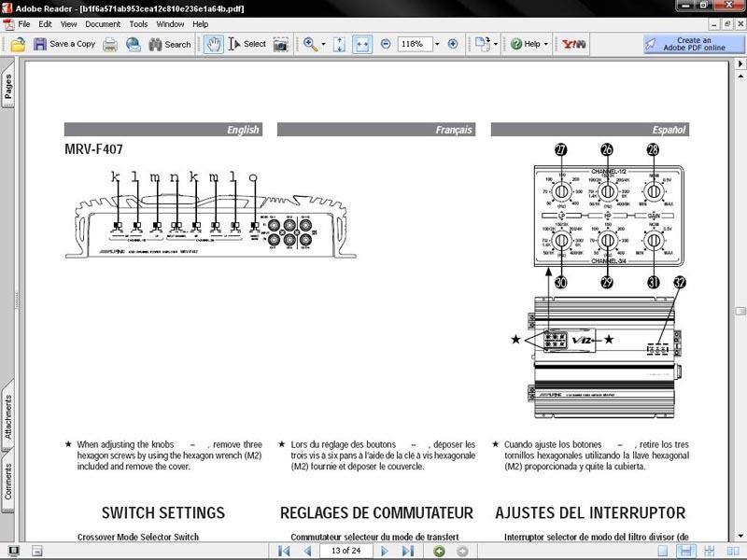Open the zoom percentage dropdown arrow
Image resolution: width=747 pixels, height=560 pixels.
pos(437,44)
